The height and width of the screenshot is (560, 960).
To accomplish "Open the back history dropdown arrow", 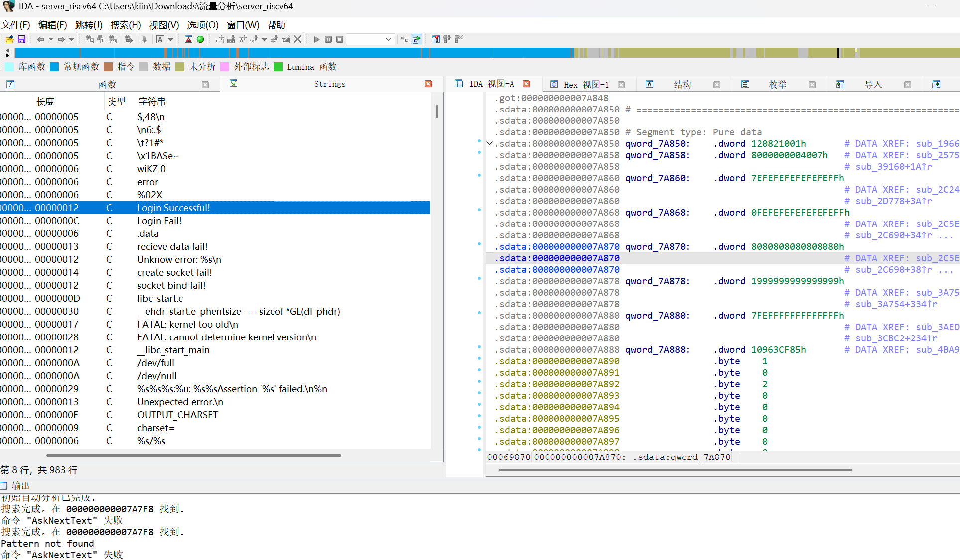I will pos(51,39).
